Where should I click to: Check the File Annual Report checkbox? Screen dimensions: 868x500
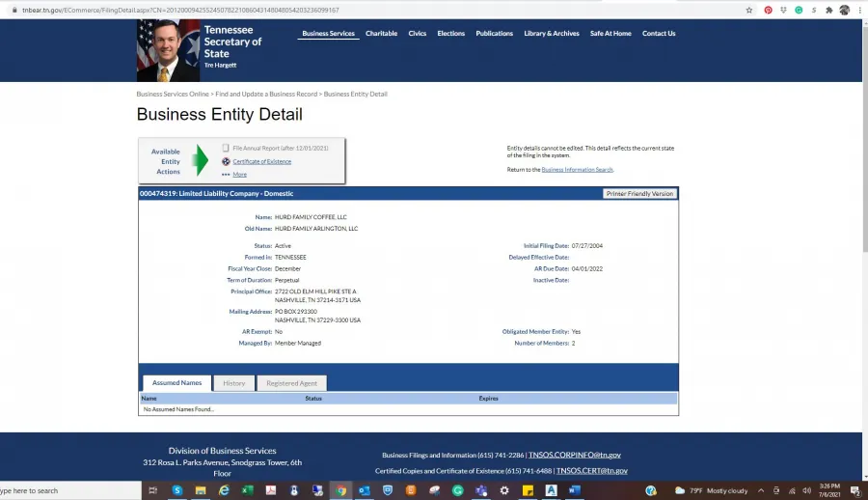226,148
